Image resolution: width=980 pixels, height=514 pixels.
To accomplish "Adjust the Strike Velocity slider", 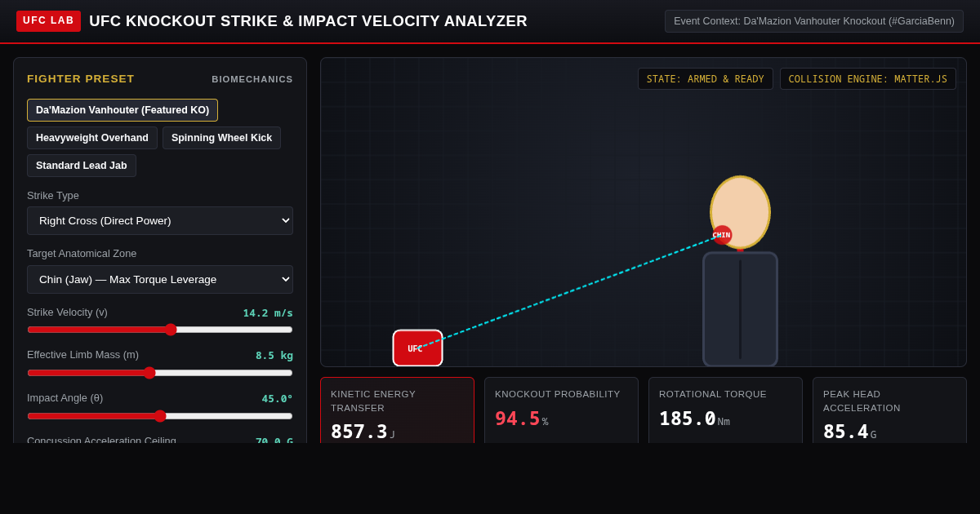I will pos(160,330).
